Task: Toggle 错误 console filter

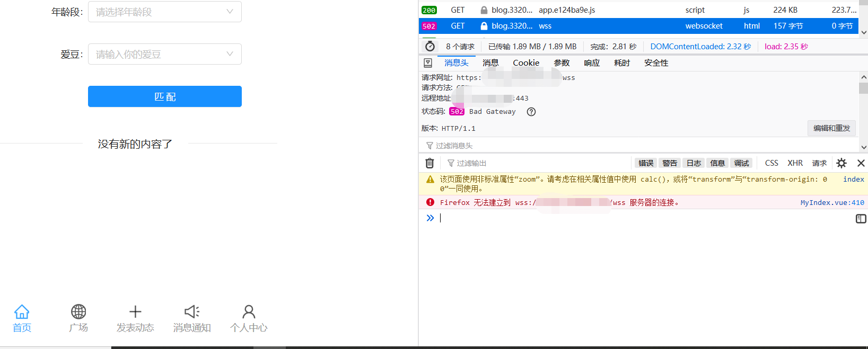Action: point(646,163)
